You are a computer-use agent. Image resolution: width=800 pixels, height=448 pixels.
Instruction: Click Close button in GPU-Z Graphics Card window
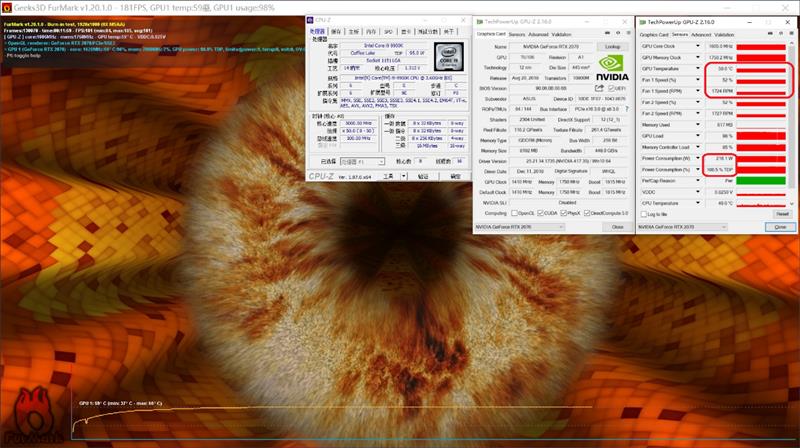[617, 227]
